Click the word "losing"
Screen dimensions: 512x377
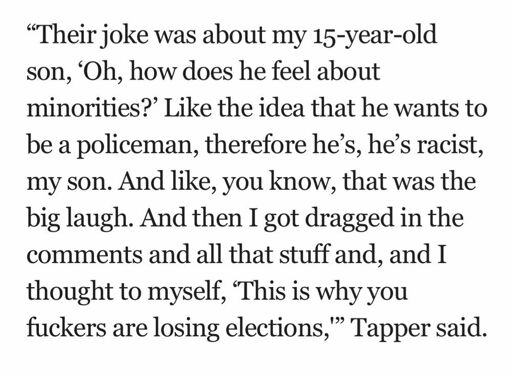point(186,329)
